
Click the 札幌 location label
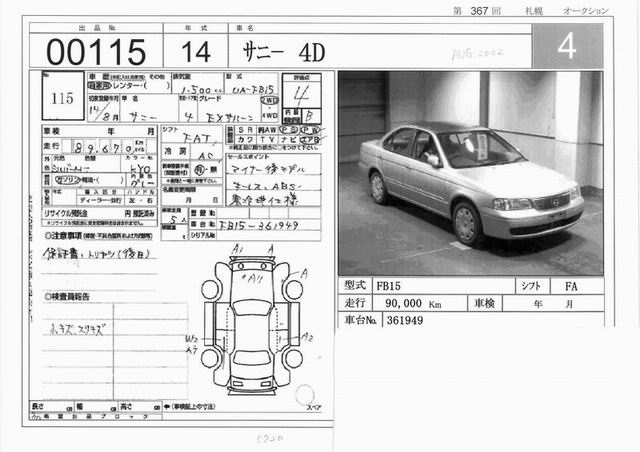point(534,11)
